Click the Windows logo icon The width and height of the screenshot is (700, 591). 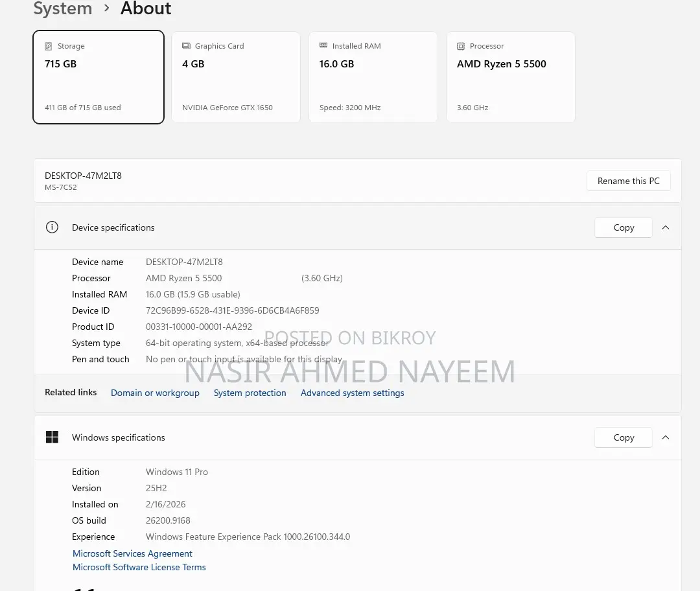pyautogui.click(x=52, y=437)
